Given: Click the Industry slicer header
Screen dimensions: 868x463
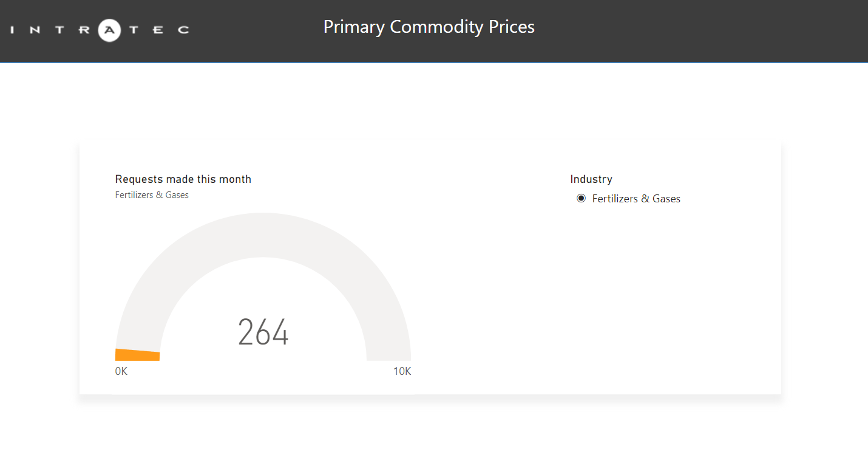Looking at the screenshot, I should coord(591,179).
